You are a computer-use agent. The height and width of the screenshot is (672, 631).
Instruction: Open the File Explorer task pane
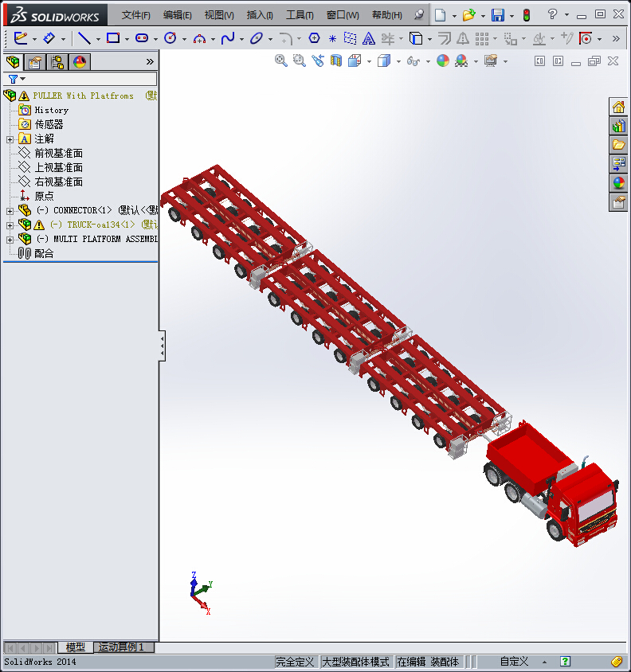pos(618,145)
